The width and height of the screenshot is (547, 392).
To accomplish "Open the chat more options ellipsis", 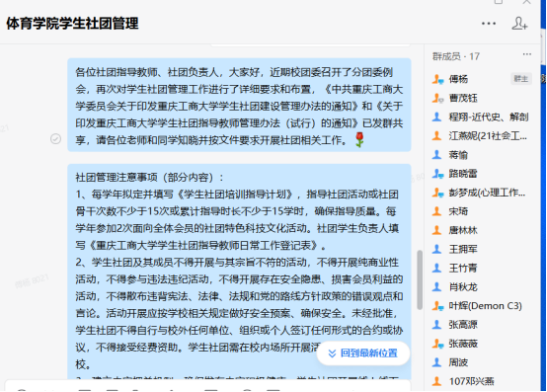I will [x=489, y=24].
